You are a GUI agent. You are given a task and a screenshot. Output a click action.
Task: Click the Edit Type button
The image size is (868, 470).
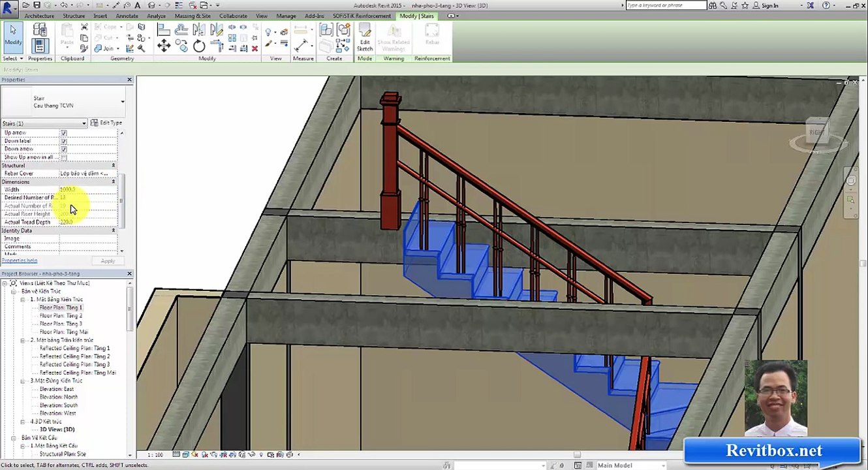click(x=106, y=123)
